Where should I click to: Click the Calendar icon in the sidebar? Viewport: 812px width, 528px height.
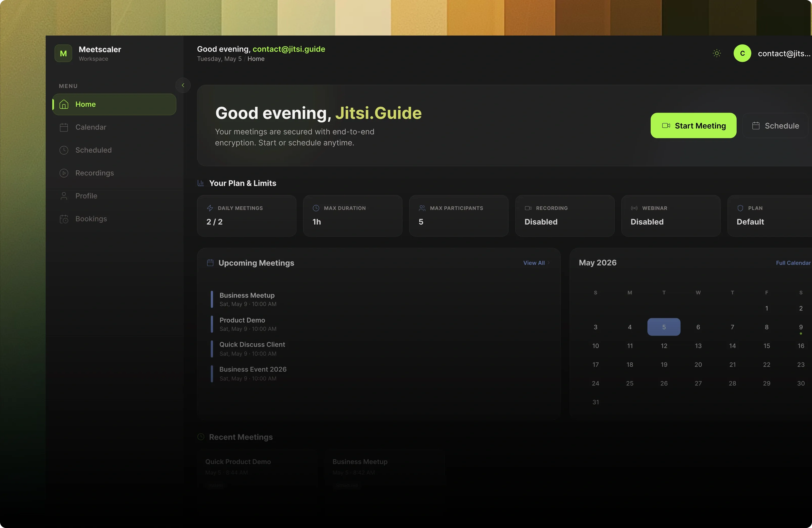(x=64, y=127)
